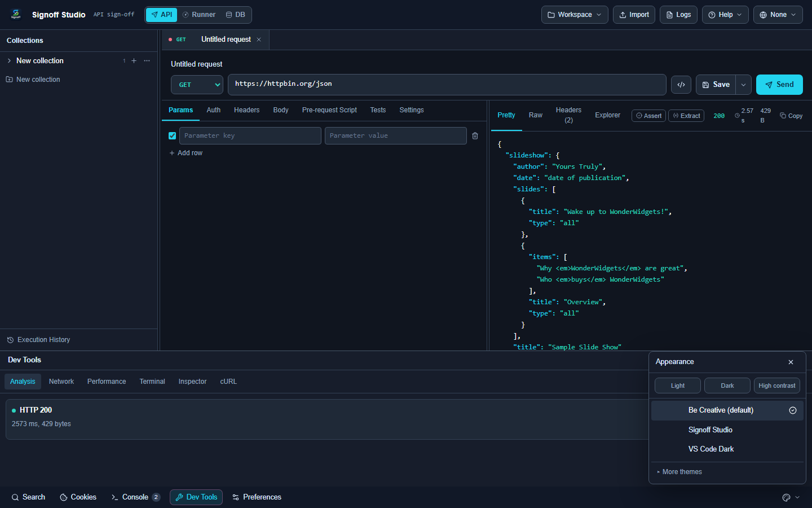This screenshot has width=812, height=508.
Task: Expand the New collection tree item
Action: [x=9, y=61]
